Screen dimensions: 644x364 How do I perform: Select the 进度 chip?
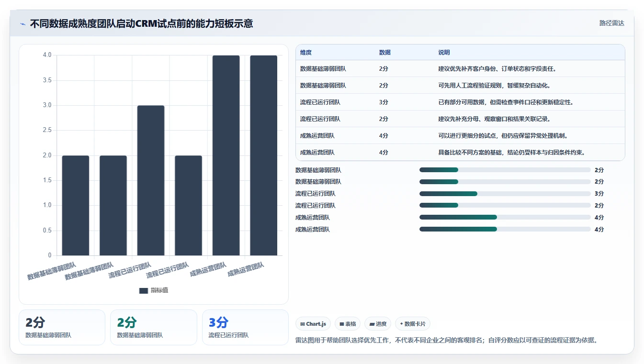click(x=378, y=324)
